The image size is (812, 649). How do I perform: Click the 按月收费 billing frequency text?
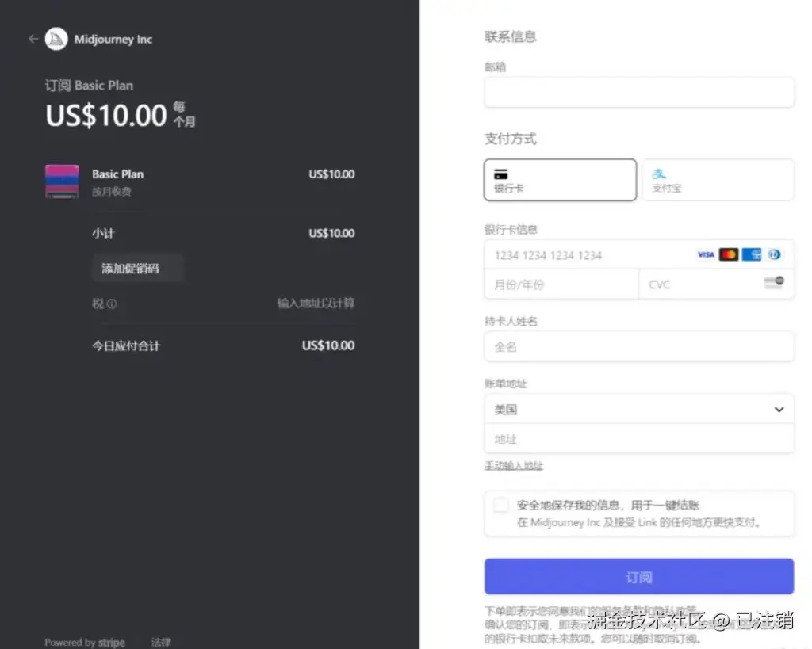coord(112,192)
